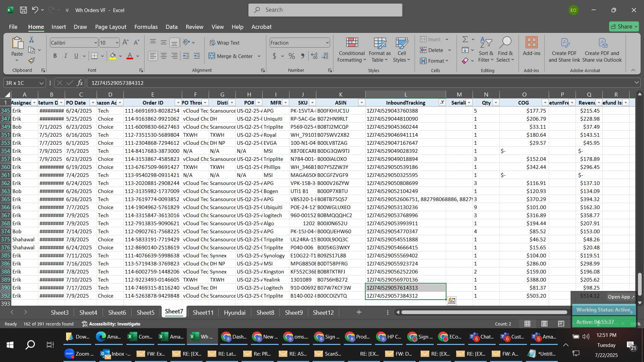Click Format as Table button
644x362 pixels.
(x=380, y=50)
